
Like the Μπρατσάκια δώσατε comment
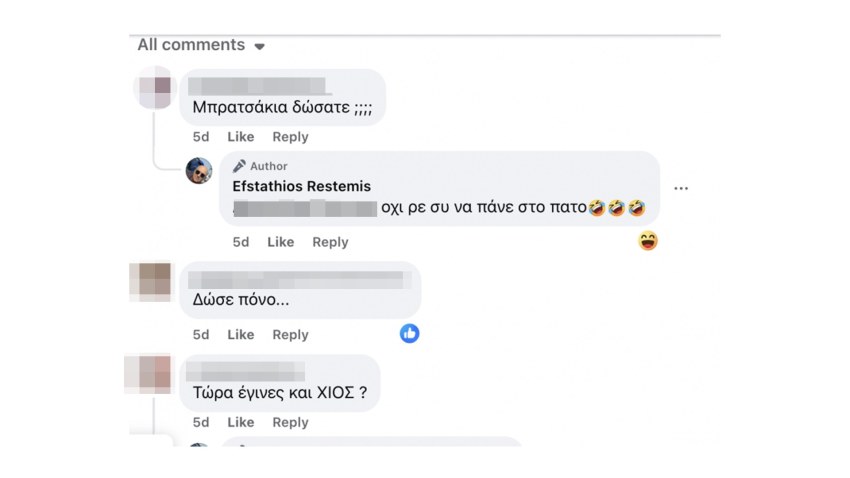click(x=241, y=137)
